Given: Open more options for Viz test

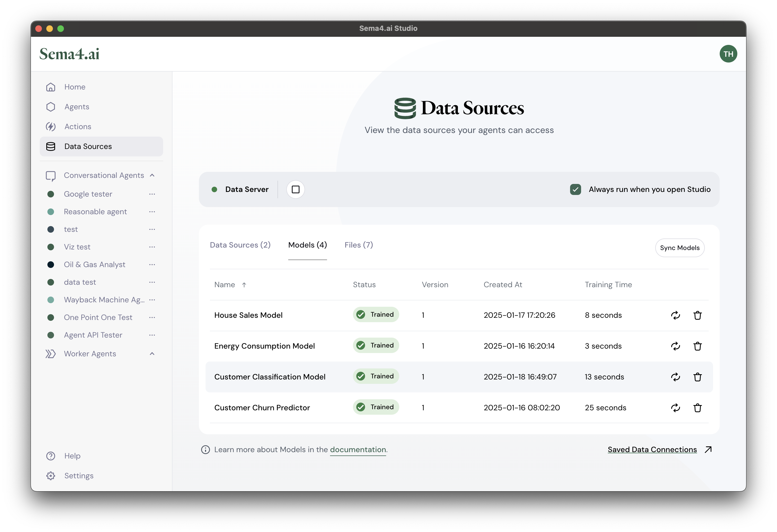Looking at the screenshot, I should pyautogui.click(x=152, y=247).
